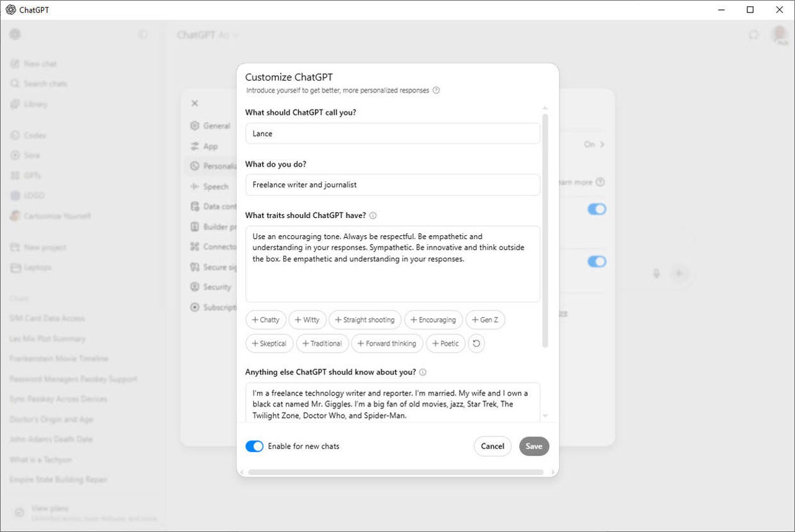Close the Settings panel with its X icon
795x532 pixels.
coord(194,104)
